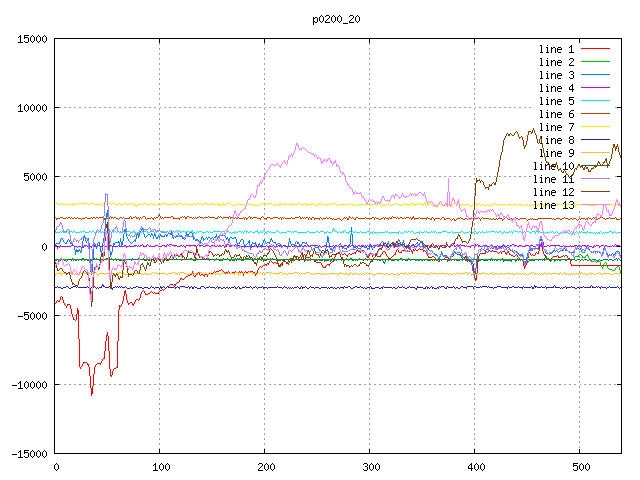Click the 15000 y-axis tick label
Image resolution: width=640 pixels, height=480 pixels.
click(x=30, y=39)
